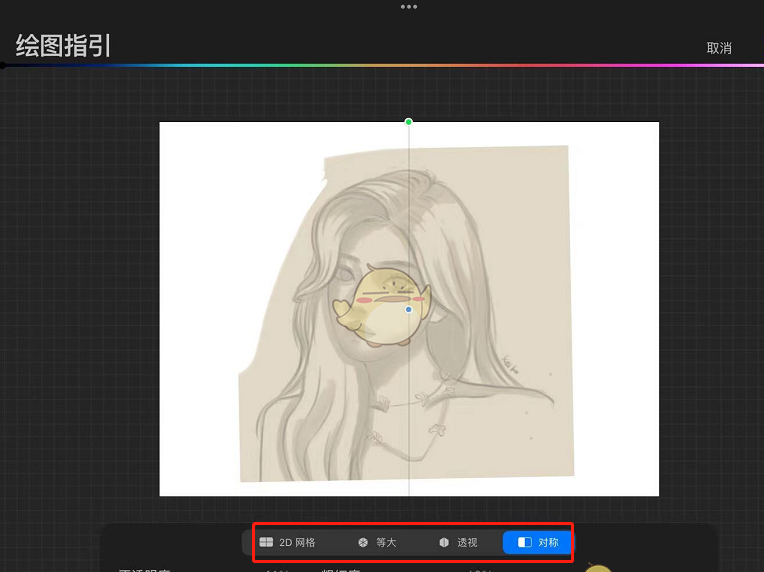The height and width of the screenshot is (572, 764).
Task: Click the blue center node of symmetry guide
Action: tap(408, 309)
